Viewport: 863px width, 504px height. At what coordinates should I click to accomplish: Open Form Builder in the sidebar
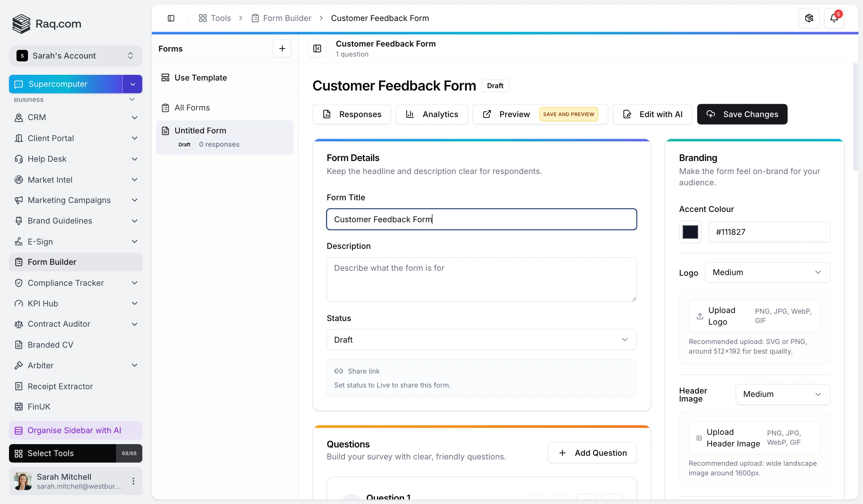[x=75, y=262]
